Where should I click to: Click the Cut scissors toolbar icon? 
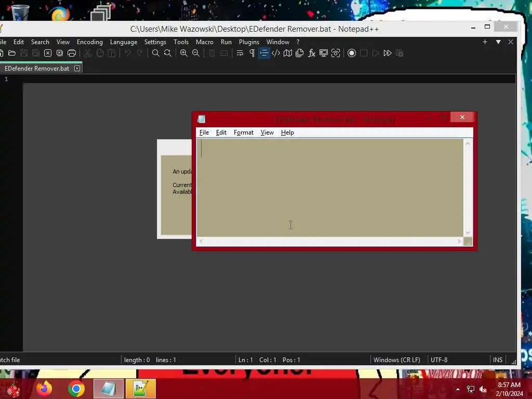[88, 53]
